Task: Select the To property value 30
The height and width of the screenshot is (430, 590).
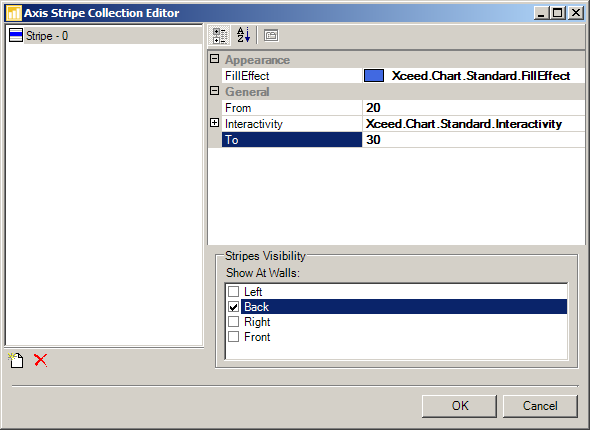Action: (473, 140)
